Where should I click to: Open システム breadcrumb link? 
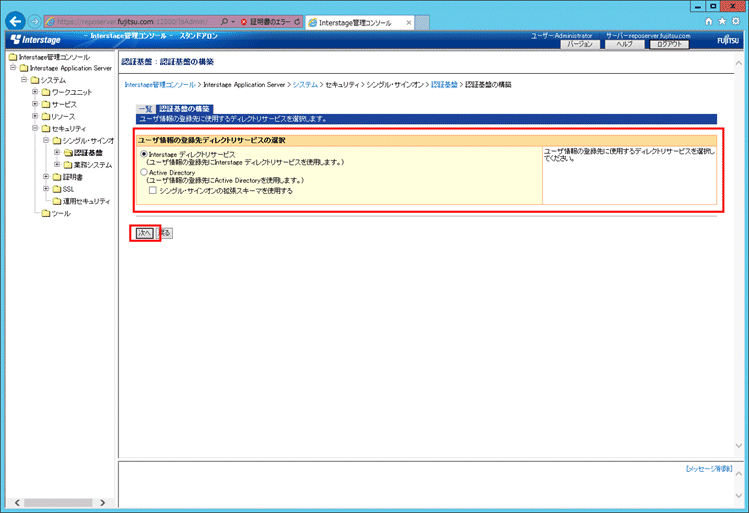pos(305,85)
